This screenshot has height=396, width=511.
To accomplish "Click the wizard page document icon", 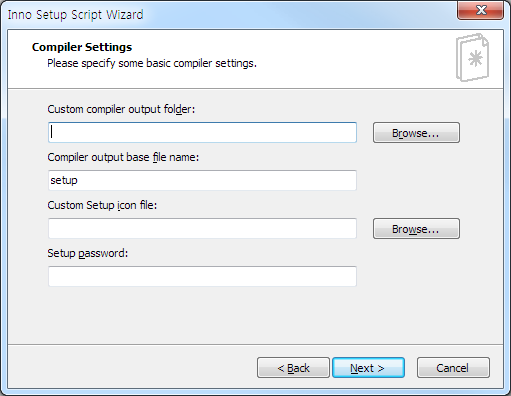I will (x=472, y=57).
